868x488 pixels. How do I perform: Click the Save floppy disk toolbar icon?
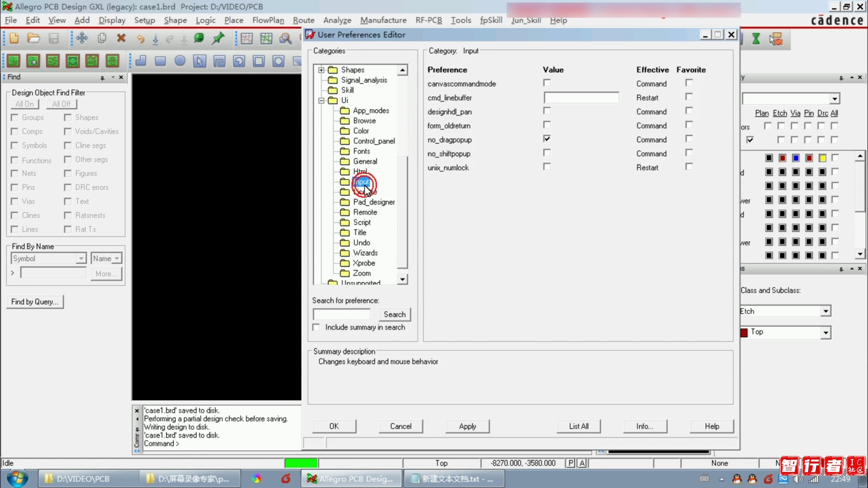[53, 38]
